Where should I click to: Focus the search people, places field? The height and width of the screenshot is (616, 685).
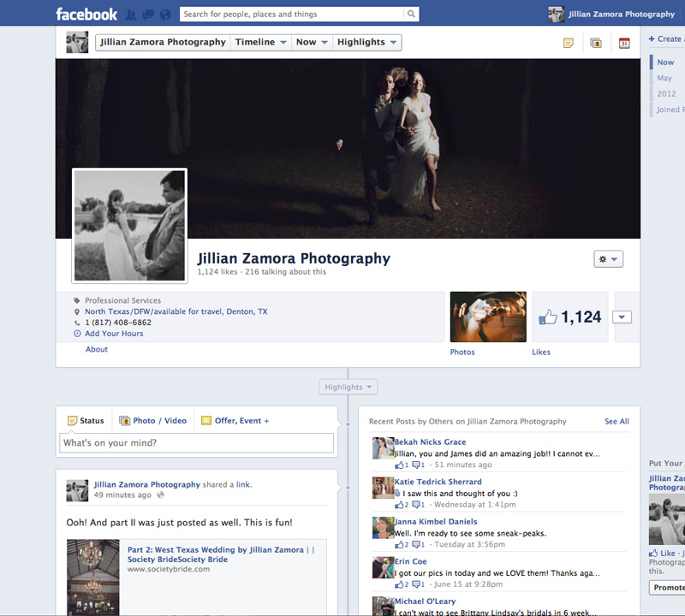tap(294, 14)
